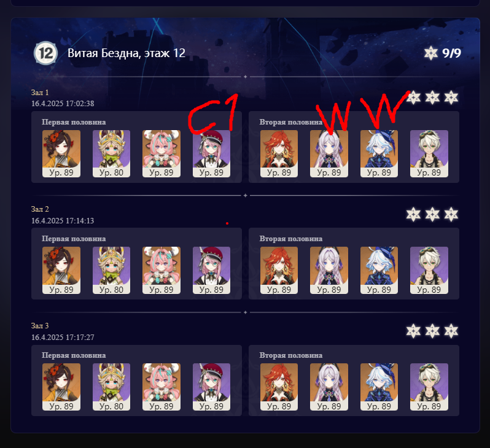Click the 9/9 star counter icon
Viewport: 490px width, 448px height.
(x=430, y=53)
